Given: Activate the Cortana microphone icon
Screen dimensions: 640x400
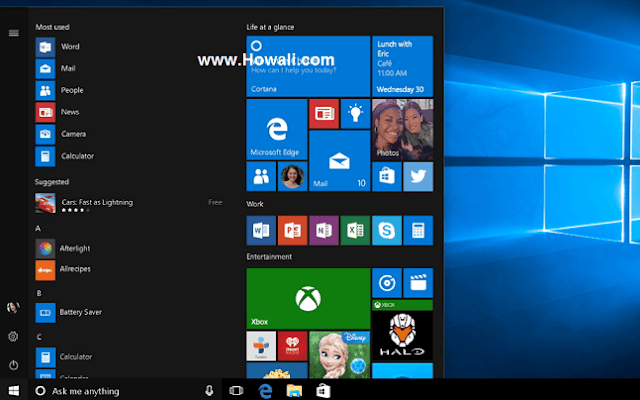Looking at the screenshot, I should pos(209,391).
